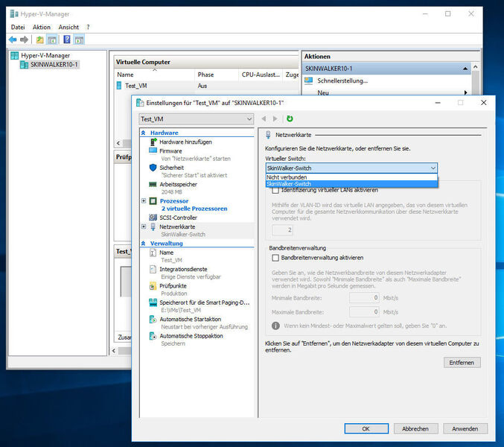Click Maximale Bandbreite input field
Viewport: 504px width, 447px height.
(364, 312)
